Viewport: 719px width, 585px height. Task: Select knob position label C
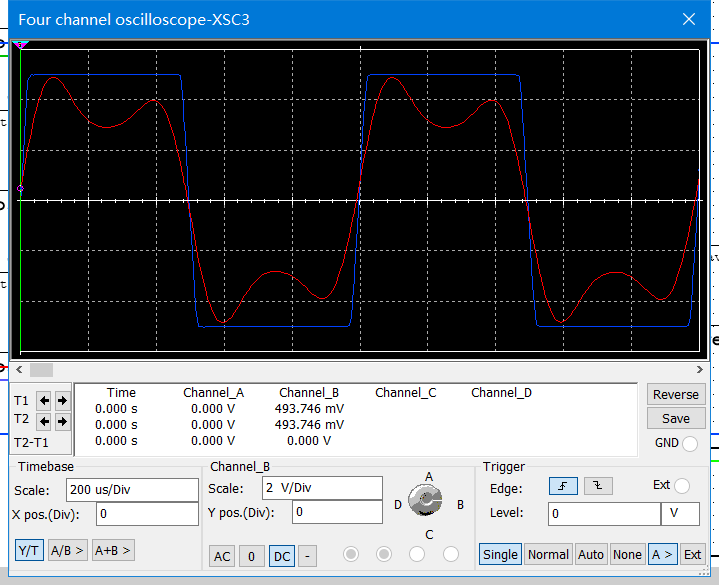tap(429, 535)
